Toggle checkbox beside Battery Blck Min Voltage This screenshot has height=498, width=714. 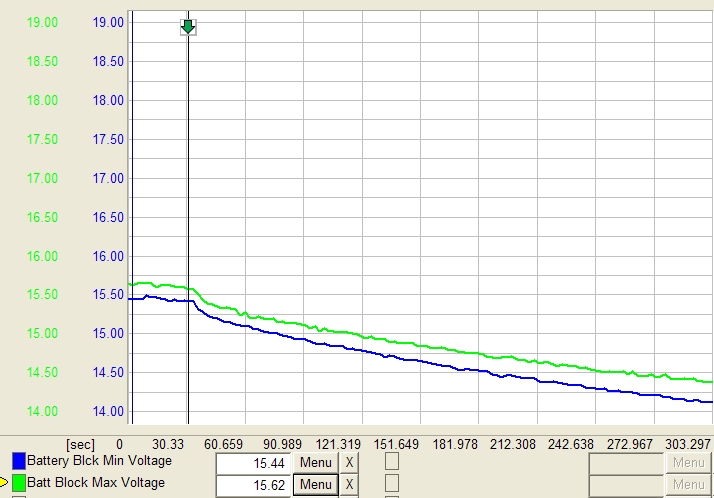coord(392,461)
